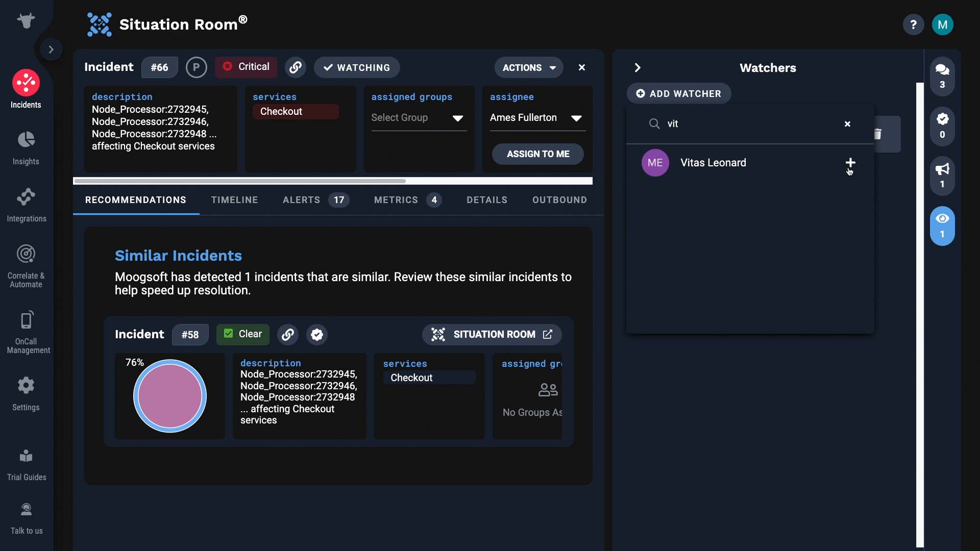Add Vitas Leonard as watcher with plus
This screenshot has width=980, height=551.
click(850, 163)
